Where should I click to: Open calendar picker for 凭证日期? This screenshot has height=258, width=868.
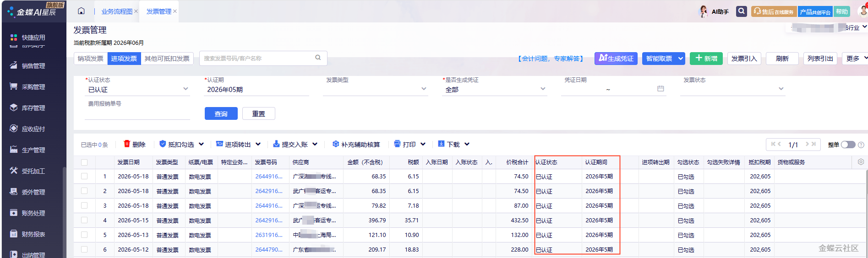click(661, 89)
